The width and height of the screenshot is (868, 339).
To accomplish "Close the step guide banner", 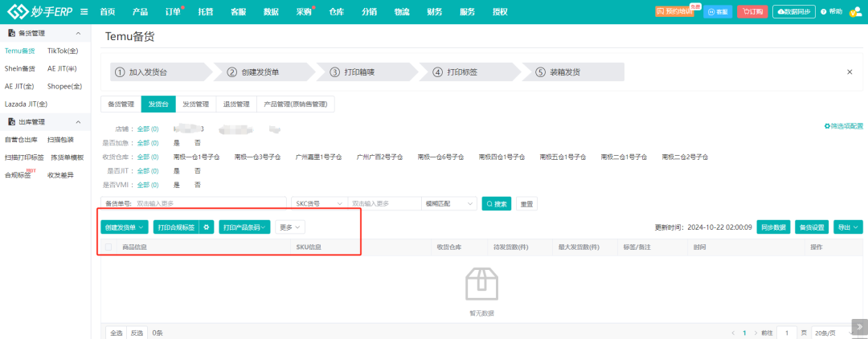I will pyautogui.click(x=850, y=71).
